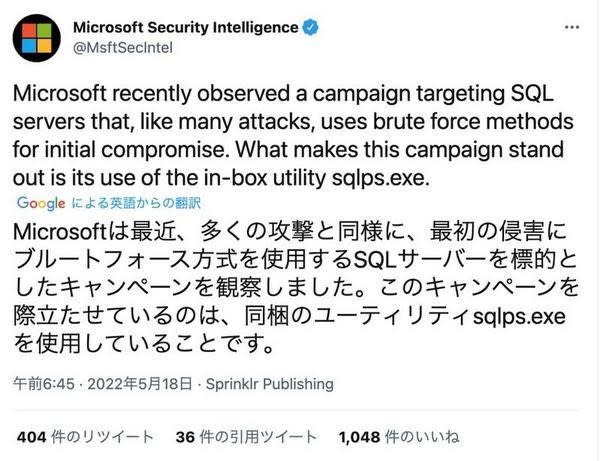Click the 1,048 likes count number
Image resolution: width=600 pixels, height=461 pixels.
359,437
